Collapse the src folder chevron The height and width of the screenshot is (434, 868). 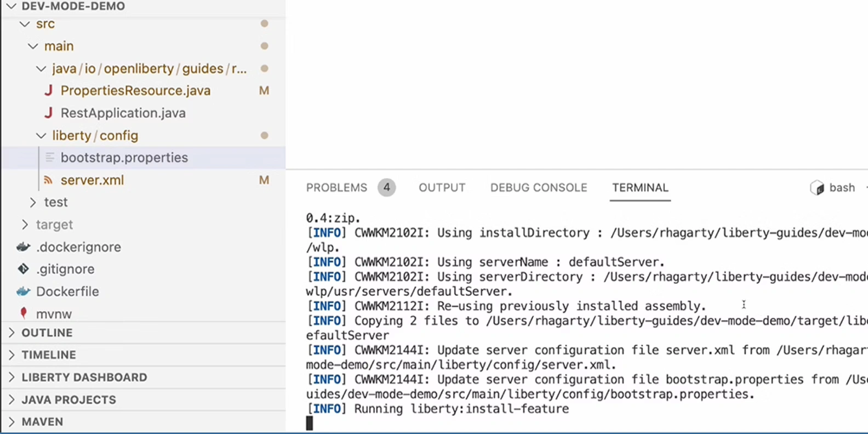[25, 24]
